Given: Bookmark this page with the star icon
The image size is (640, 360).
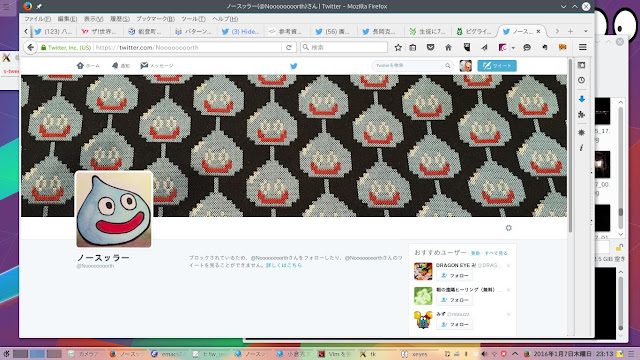Looking at the screenshot, I should 398,47.
